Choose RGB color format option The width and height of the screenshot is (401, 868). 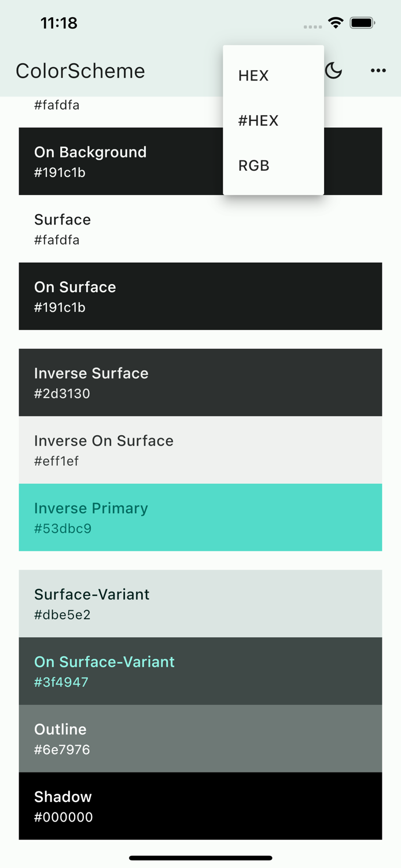(253, 165)
